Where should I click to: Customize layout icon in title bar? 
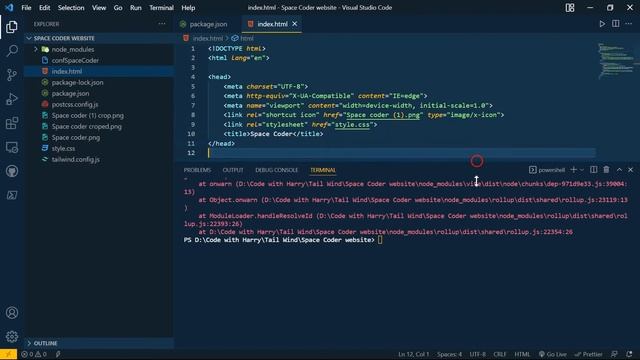(570, 8)
